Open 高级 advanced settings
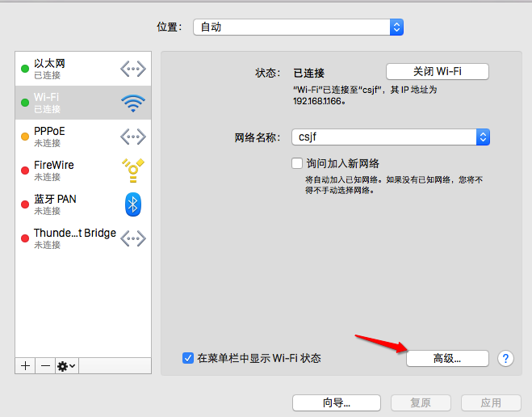 tap(447, 358)
